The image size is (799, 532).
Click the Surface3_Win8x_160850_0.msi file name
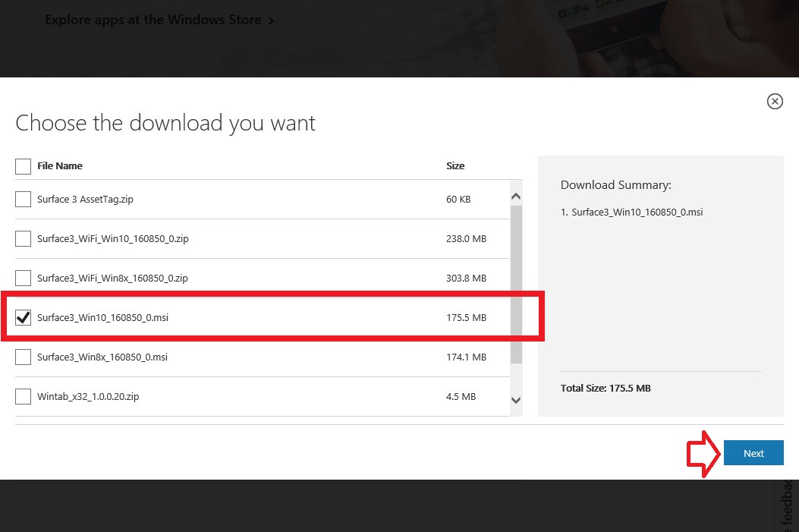point(102,357)
